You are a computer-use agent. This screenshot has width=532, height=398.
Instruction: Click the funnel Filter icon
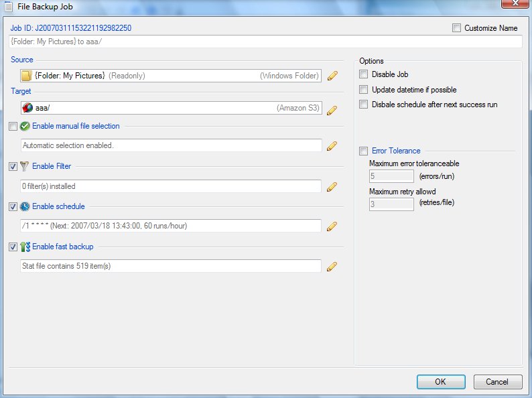(24, 166)
